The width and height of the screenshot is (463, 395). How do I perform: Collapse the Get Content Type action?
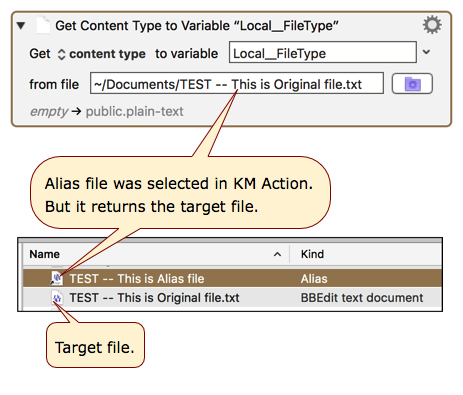(x=21, y=26)
